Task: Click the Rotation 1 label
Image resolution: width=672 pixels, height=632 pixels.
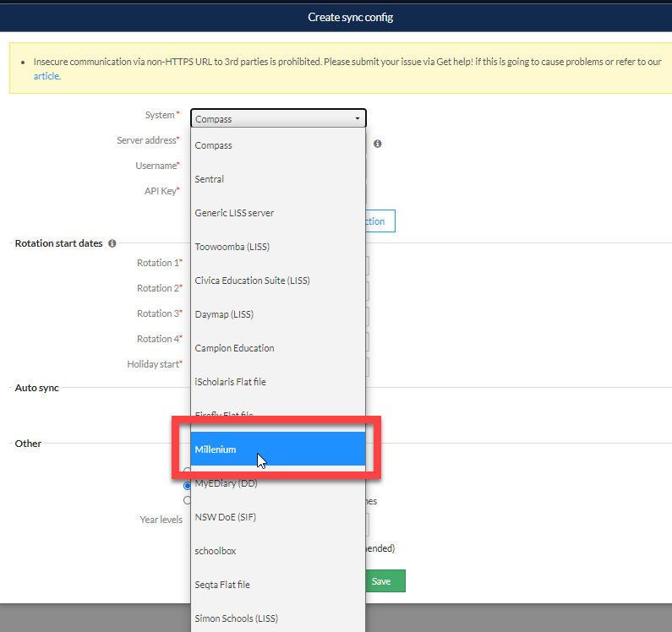Action: pyautogui.click(x=160, y=263)
